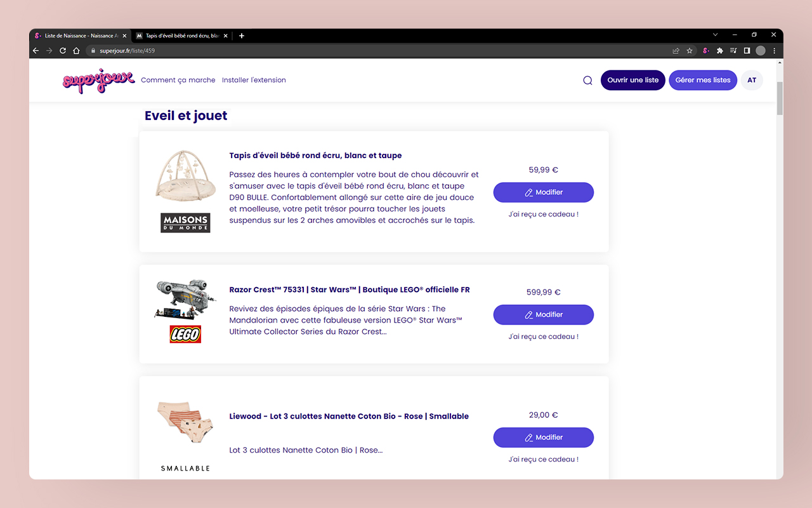Open the Chrome profile avatar
Image resolution: width=812 pixels, height=508 pixels.
click(761, 51)
